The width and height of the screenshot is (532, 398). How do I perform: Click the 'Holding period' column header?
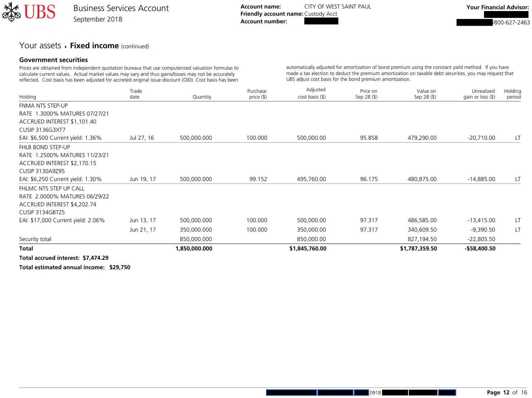(x=513, y=94)
